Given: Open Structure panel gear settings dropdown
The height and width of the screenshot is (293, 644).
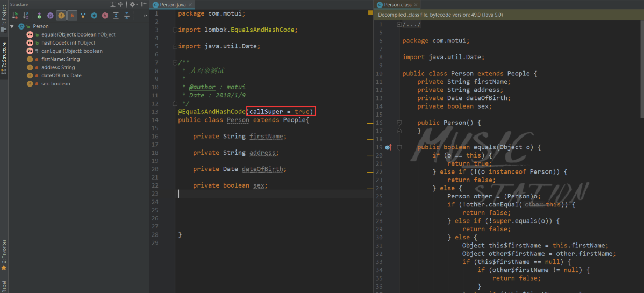Looking at the screenshot, I should tap(133, 4).
